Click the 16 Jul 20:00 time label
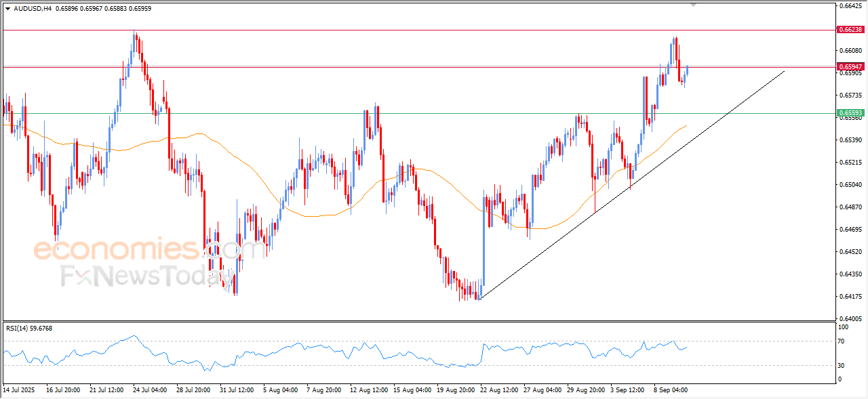 click(x=63, y=390)
